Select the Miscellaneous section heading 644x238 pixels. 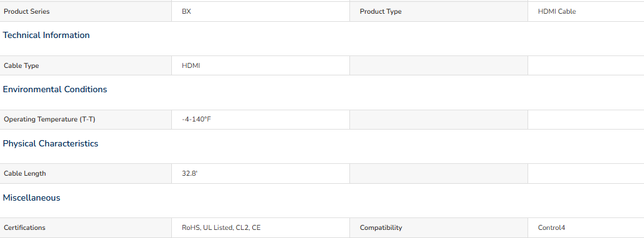[x=31, y=198]
